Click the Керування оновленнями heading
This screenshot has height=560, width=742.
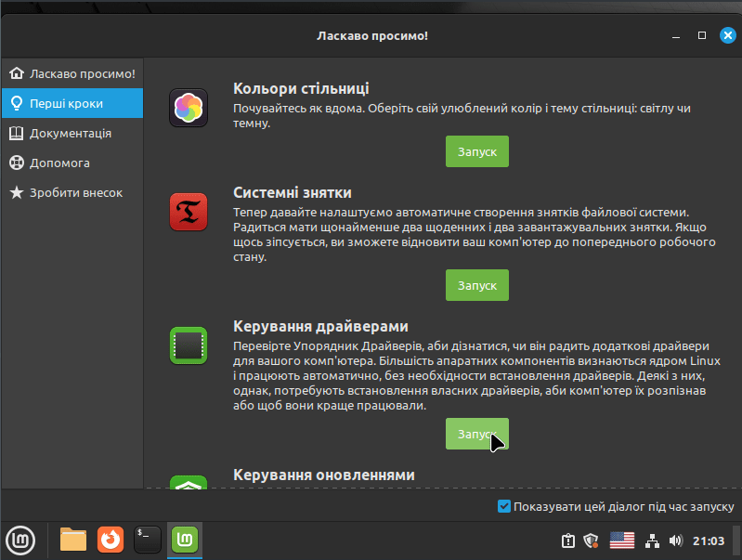coord(324,475)
